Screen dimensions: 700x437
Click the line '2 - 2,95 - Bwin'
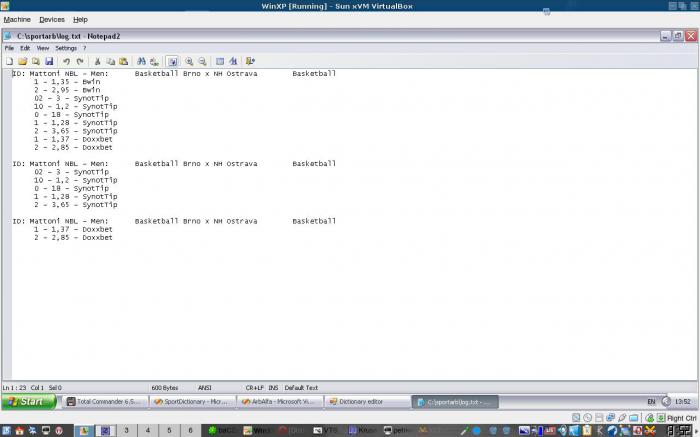pyautogui.click(x=67, y=90)
